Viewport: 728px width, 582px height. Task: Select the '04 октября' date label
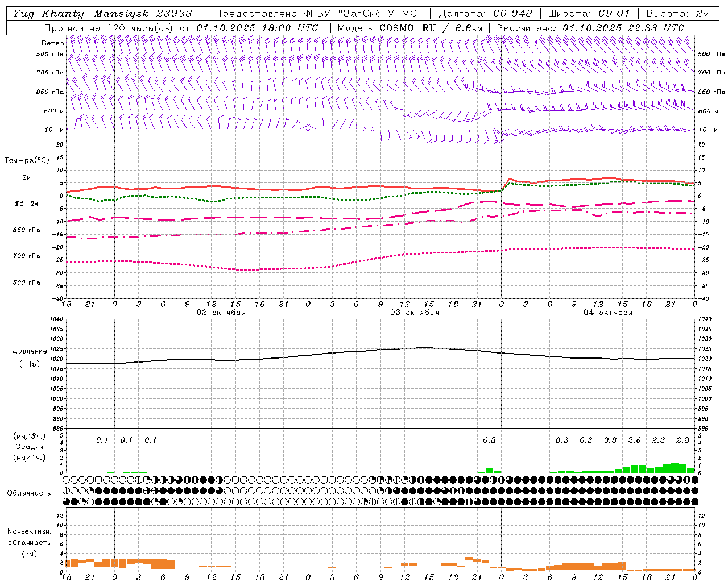point(607,313)
